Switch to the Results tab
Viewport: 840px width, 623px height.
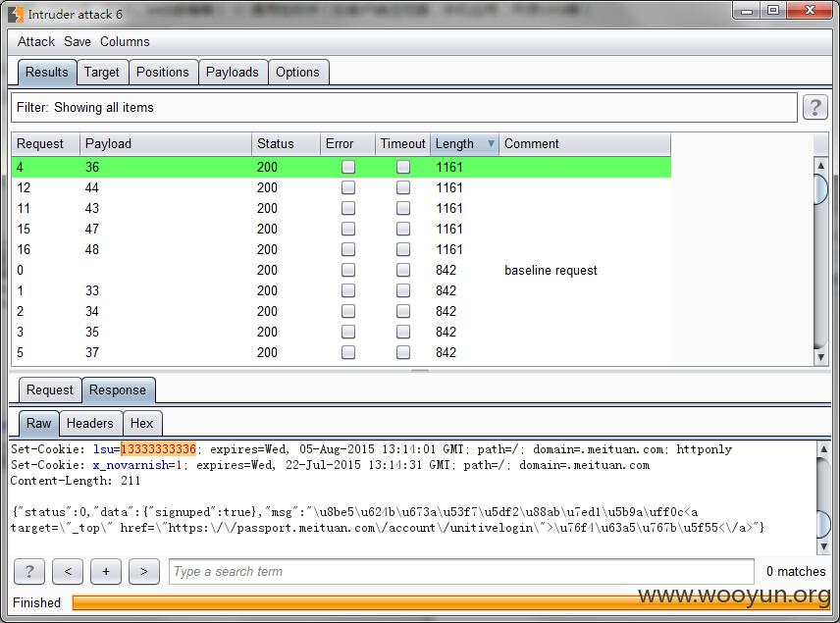tap(46, 72)
